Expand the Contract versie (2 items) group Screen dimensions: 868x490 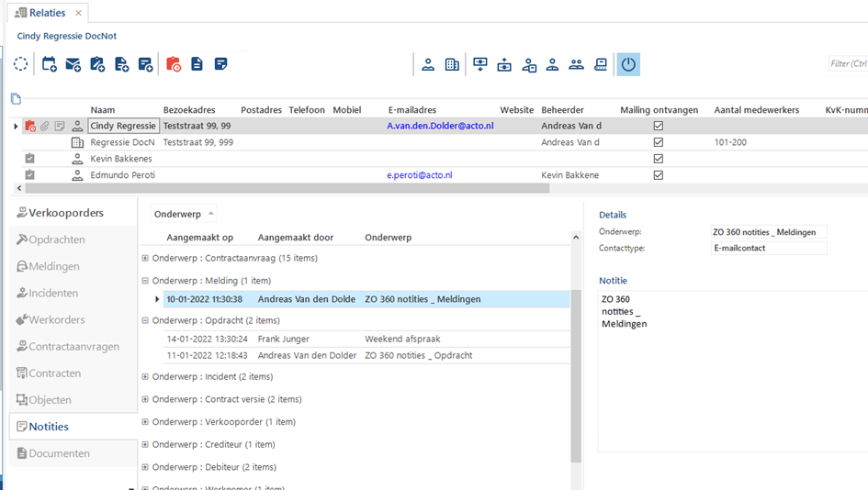[x=145, y=399]
